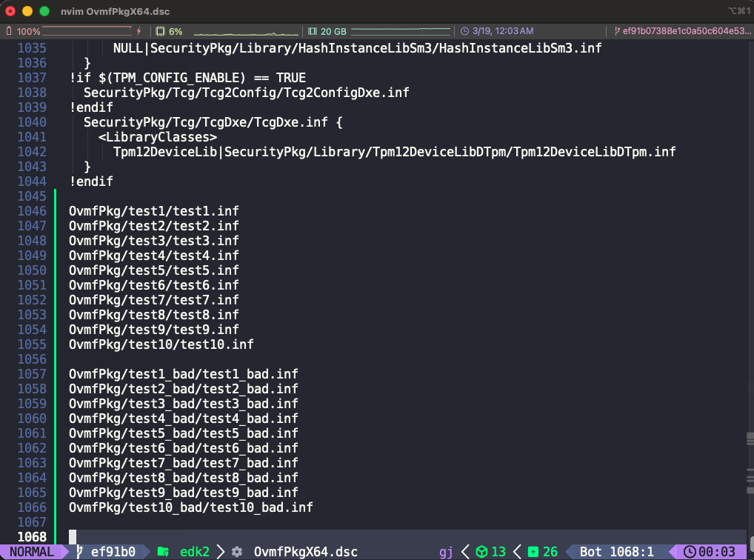Click the CPU chip icon
Screen dimensions: 754x560
(x=161, y=32)
